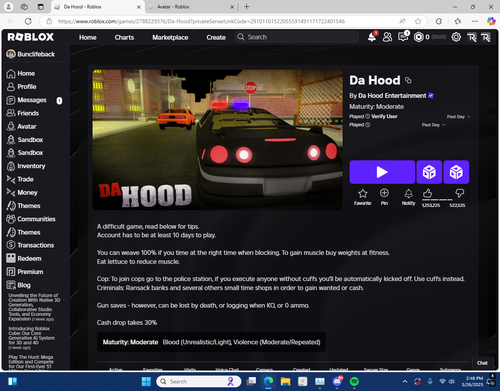Open blog post Play The Hunt: Mega Edition
Screen dimensions: 500x391
pyautogui.click(x=31, y=362)
